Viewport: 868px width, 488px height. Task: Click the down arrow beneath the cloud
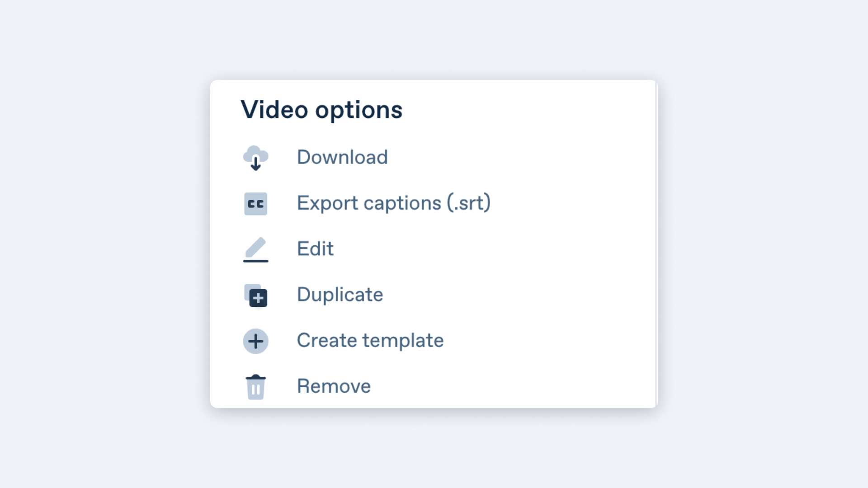pyautogui.click(x=255, y=164)
